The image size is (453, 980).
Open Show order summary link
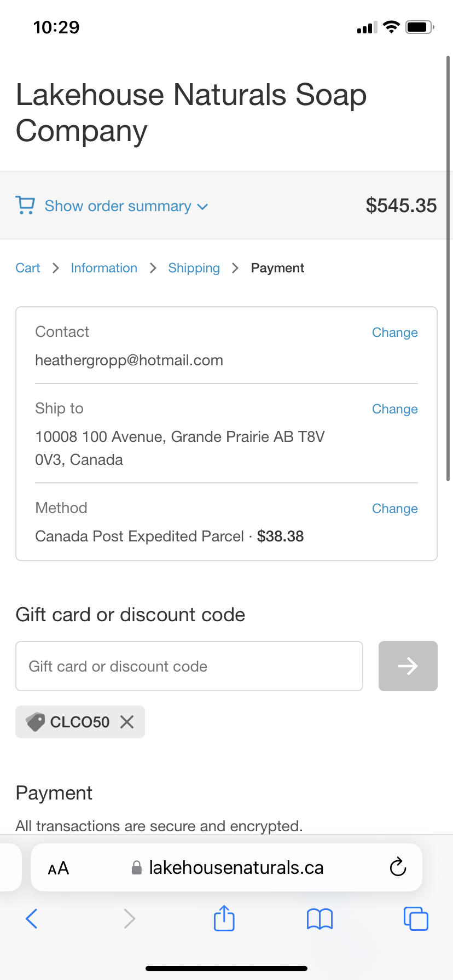[118, 206]
